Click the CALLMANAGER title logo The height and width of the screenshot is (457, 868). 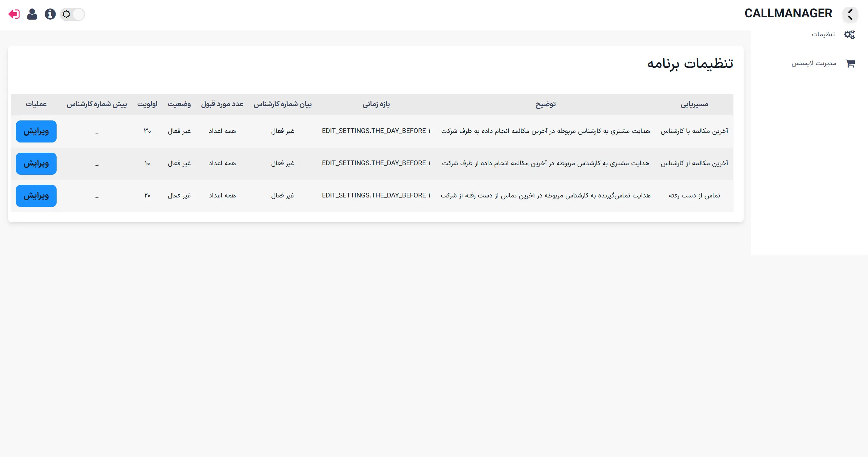pos(788,14)
